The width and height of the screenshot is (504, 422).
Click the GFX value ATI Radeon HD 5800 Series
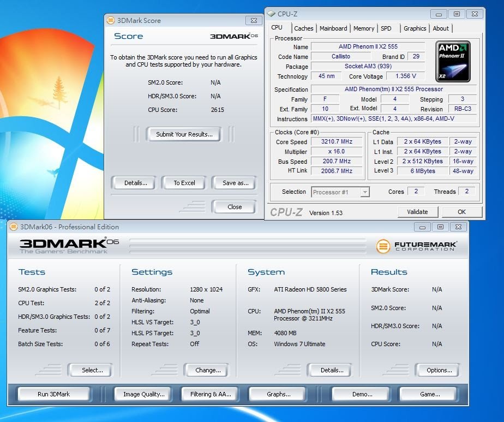click(310, 289)
